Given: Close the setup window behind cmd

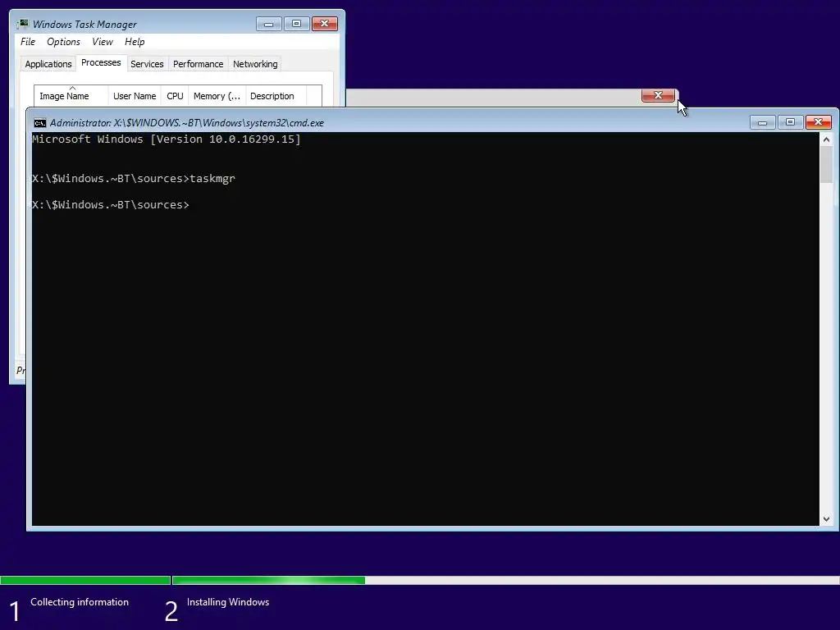Looking at the screenshot, I should click(659, 95).
